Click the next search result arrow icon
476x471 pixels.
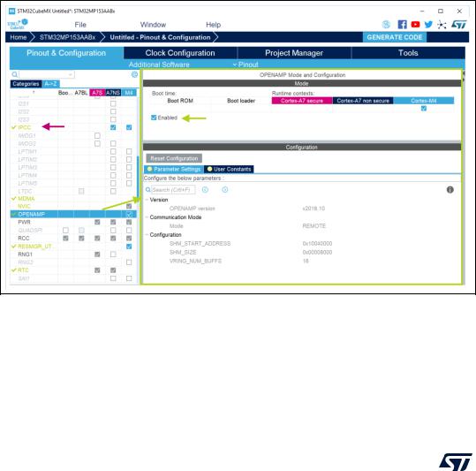[x=225, y=190]
